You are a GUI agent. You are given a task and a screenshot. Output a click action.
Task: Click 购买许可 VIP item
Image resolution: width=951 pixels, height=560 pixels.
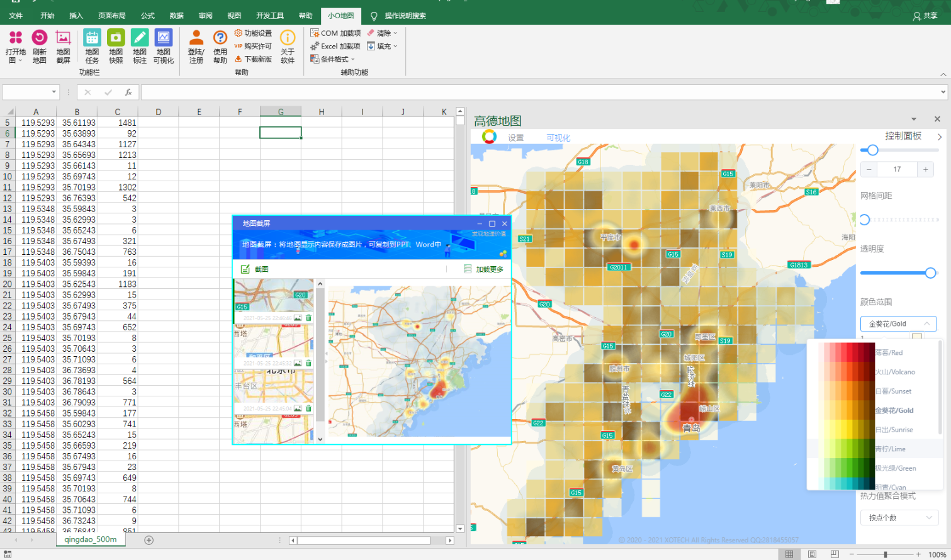253,46
